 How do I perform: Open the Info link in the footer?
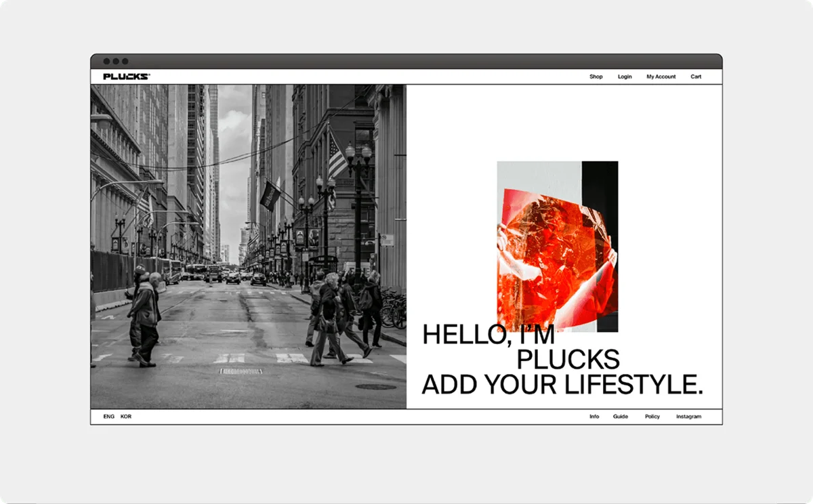594,417
